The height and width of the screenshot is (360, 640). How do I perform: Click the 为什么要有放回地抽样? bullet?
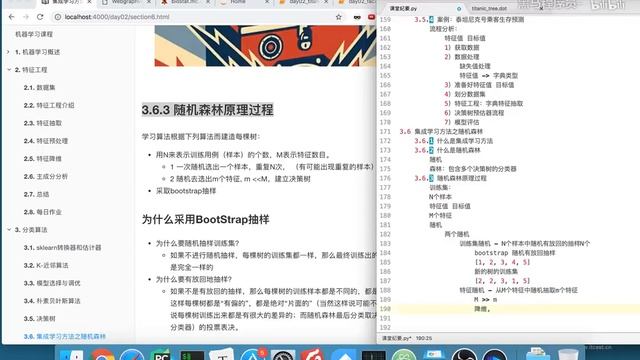(193, 279)
